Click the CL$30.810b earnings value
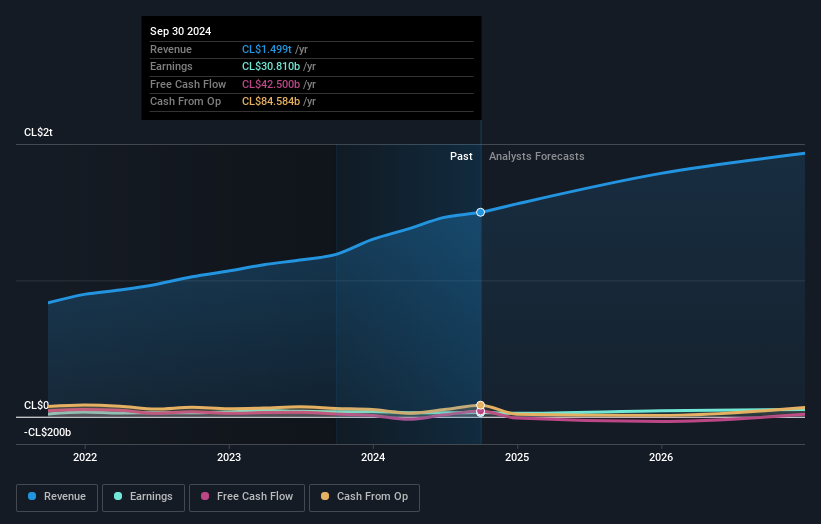This screenshot has height=524, width=821. pyautogui.click(x=271, y=66)
